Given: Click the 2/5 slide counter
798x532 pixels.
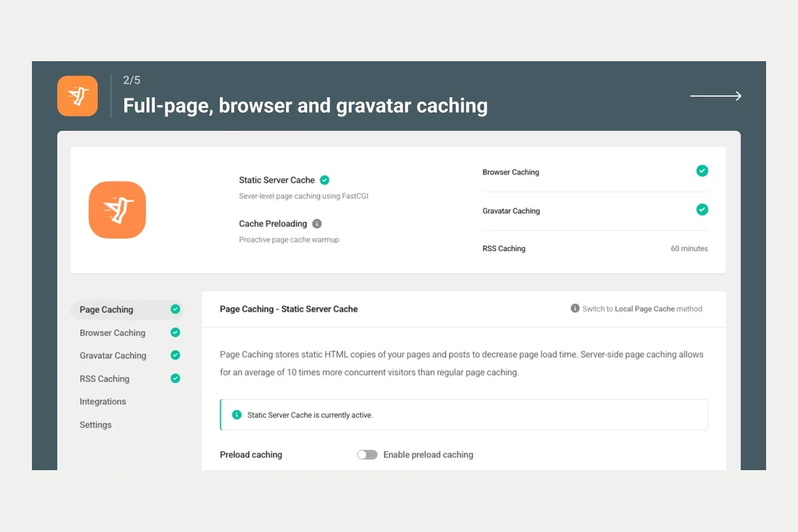Looking at the screenshot, I should [x=132, y=80].
